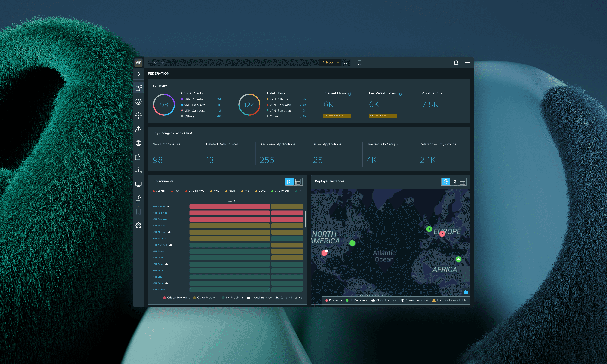Select the VMC On Dell environment filter
This screenshot has width=607, height=364.
280,191
